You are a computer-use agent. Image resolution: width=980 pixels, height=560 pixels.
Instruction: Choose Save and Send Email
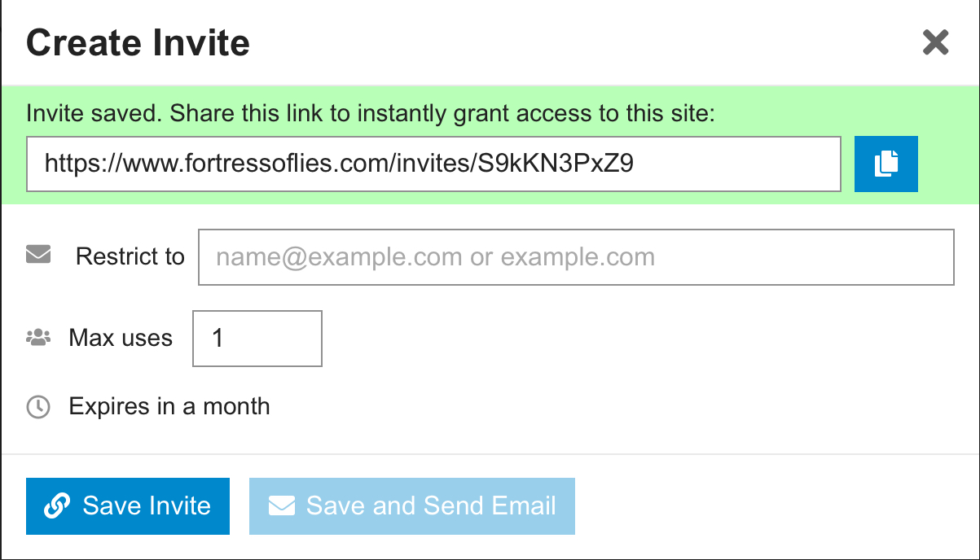(412, 506)
